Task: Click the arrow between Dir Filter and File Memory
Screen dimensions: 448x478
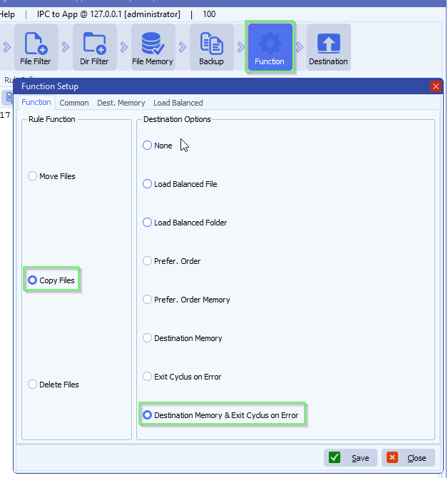Action: coord(123,47)
